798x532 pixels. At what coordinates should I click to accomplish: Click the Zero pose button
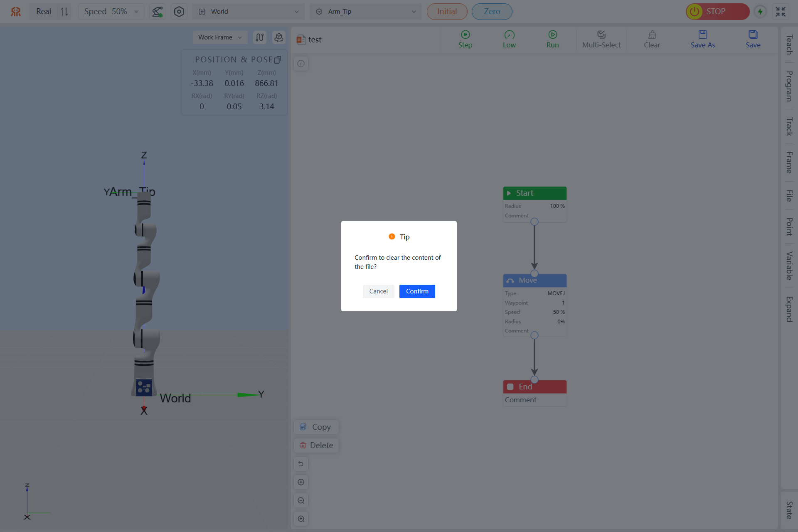tap(492, 12)
